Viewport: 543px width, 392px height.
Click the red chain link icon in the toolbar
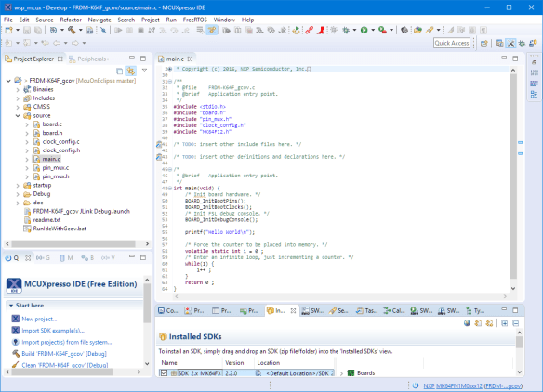tap(310, 30)
